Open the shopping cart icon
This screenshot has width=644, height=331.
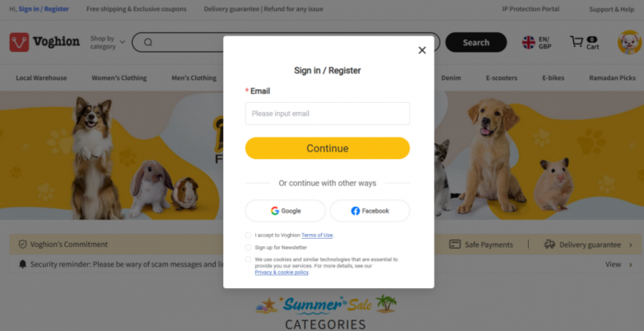coord(576,41)
